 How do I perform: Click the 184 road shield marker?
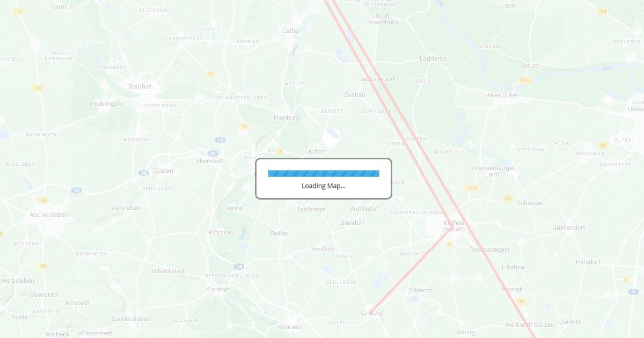click(x=602, y=11)
